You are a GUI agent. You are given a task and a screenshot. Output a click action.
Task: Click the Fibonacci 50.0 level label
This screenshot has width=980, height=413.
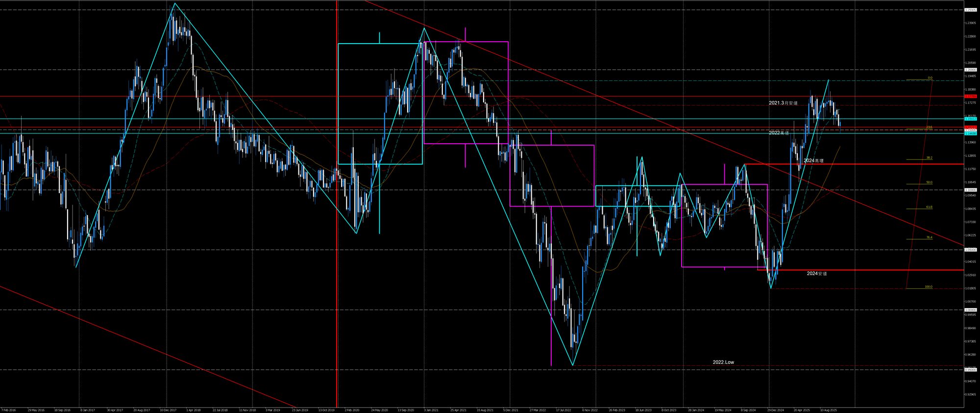[929, 182]
